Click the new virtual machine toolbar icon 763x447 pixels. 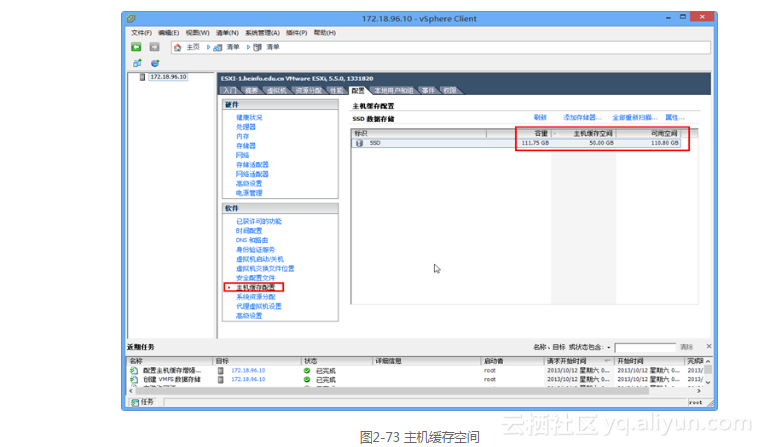(x=137, y=63)
